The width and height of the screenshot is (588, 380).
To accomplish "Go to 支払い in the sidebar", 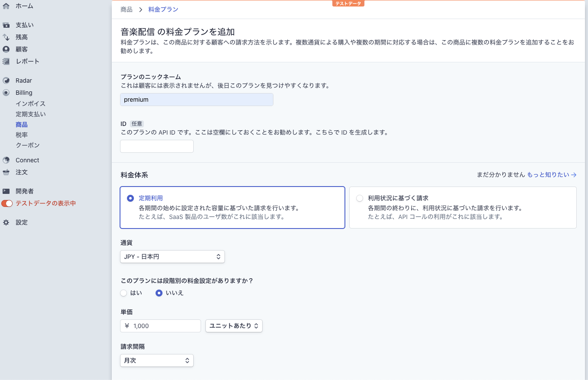I will pos(24,25).
